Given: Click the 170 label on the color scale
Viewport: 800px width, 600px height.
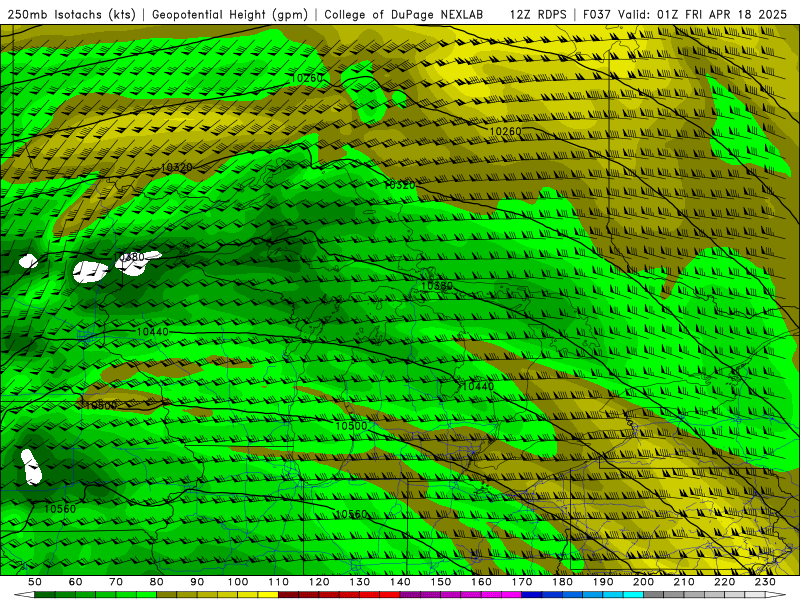Looking at the screenshot, I should click(x=522, y=582).
